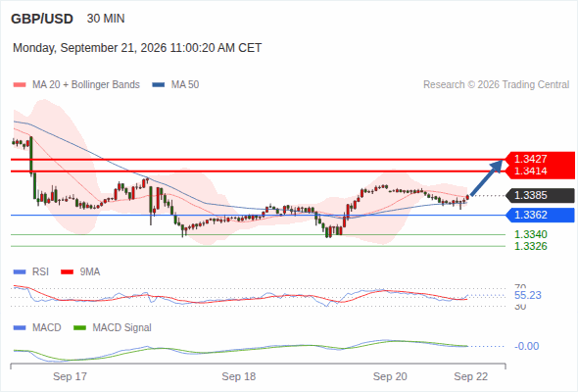Screen dimensions: 578x392
Task: Click the 1.3340 support level value
Action: (530, 234)
